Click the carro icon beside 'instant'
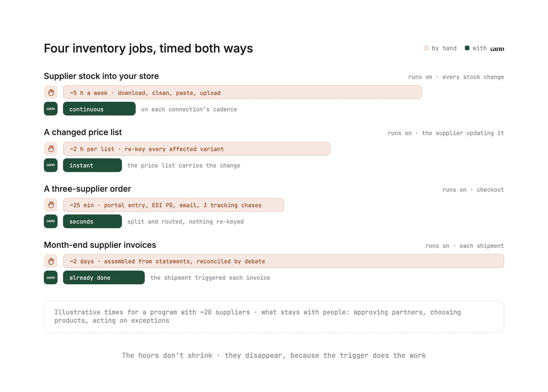 51,165
